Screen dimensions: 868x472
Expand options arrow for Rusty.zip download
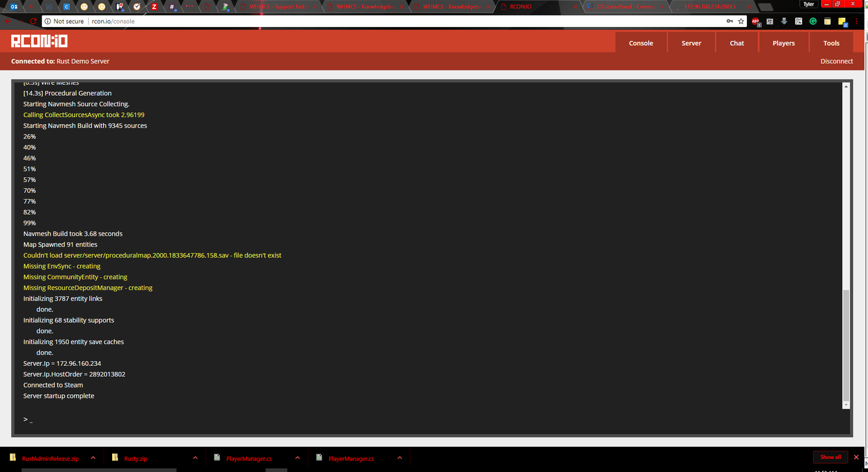(x=195, y=458)
